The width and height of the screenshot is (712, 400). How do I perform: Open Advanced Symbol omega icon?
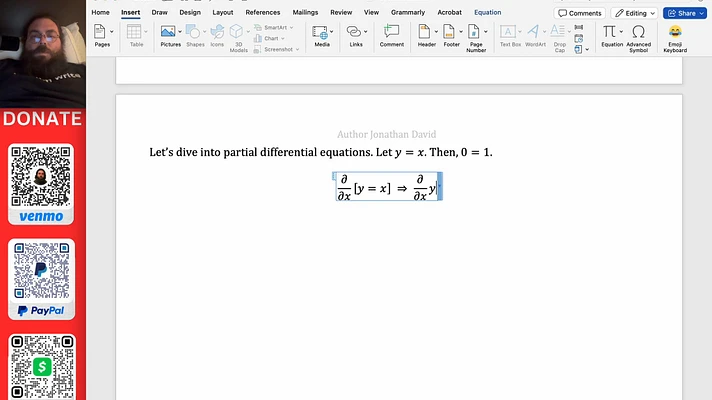pyautogui.click(x=638, y=32)
